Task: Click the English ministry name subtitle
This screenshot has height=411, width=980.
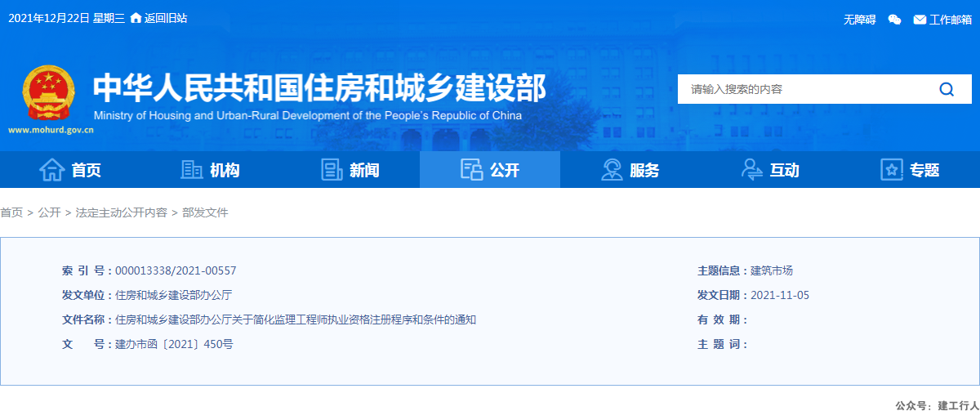Action: click(308, 116)
